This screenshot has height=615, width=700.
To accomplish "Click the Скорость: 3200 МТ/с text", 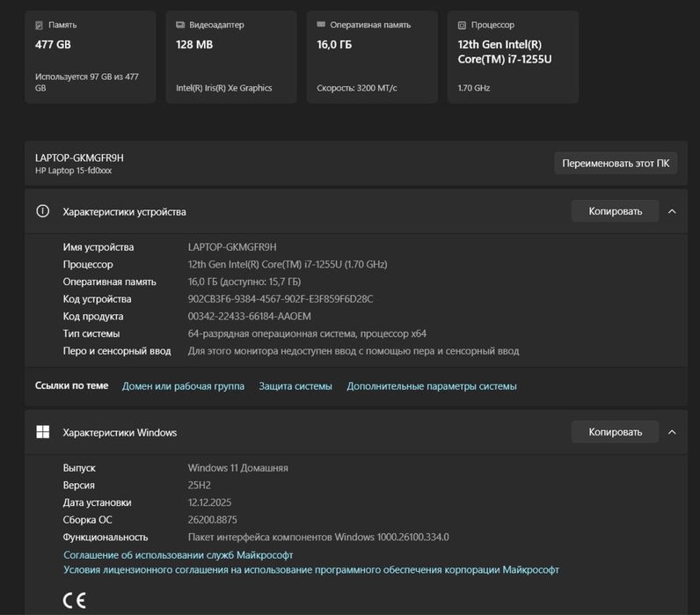I will tap(357, 88).
